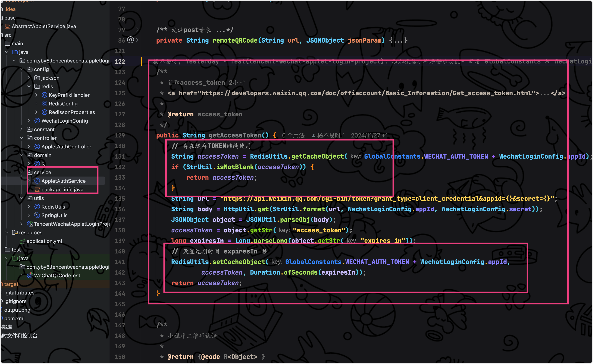Click the SpringUtils class icon
The image size is (593, 364).
coord(37,215)
